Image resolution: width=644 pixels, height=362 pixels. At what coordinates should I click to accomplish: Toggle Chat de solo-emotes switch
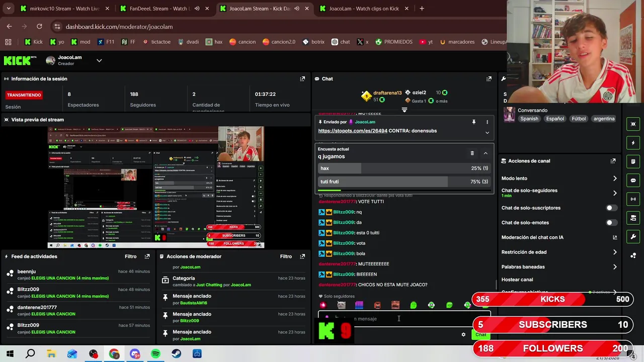pos(611,223)
